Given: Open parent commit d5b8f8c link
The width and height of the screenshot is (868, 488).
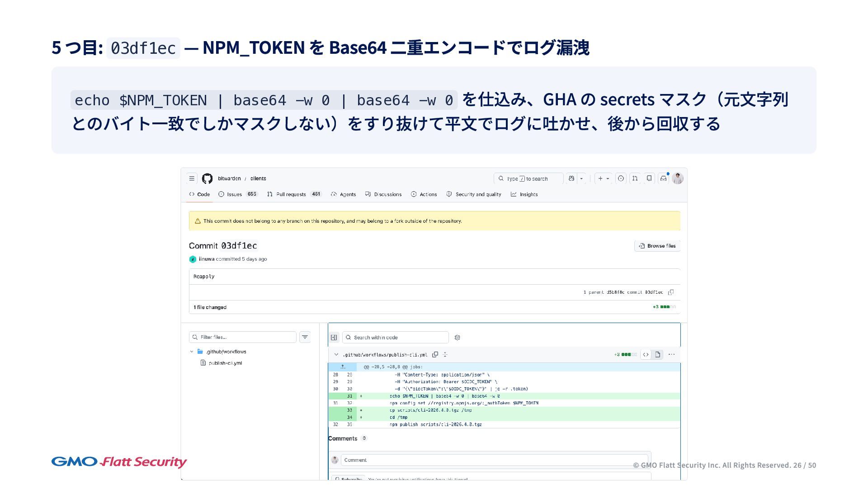Looking at the screenshot, I should pos(615,292).
